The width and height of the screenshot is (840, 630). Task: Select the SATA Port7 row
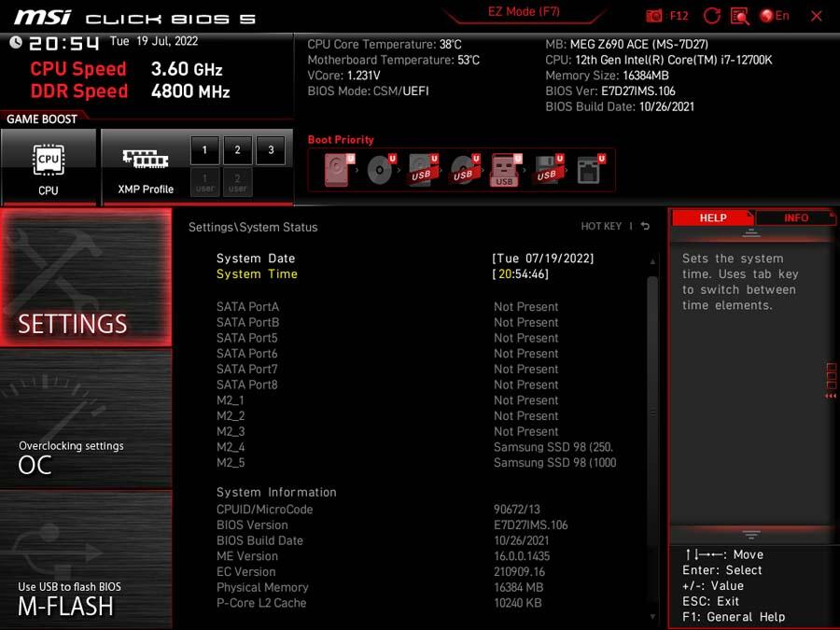click(416, 369)
